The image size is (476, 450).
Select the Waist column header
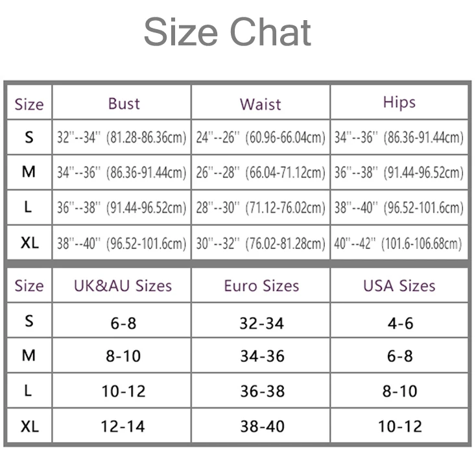[x=261, y=104]
